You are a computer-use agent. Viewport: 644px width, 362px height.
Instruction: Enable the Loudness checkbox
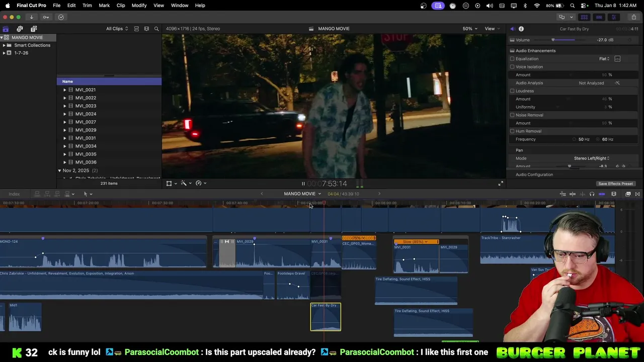tap(512, 91)
